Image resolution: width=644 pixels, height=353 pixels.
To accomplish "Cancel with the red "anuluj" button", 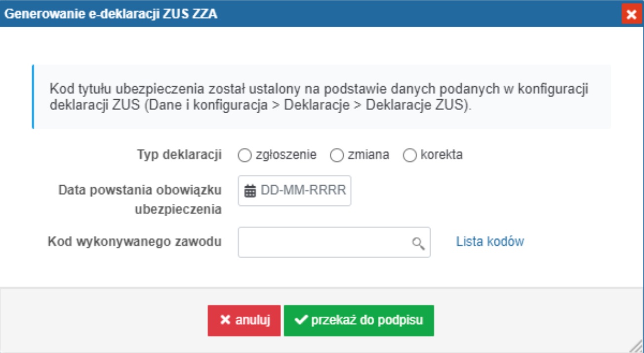I will 244,320.
